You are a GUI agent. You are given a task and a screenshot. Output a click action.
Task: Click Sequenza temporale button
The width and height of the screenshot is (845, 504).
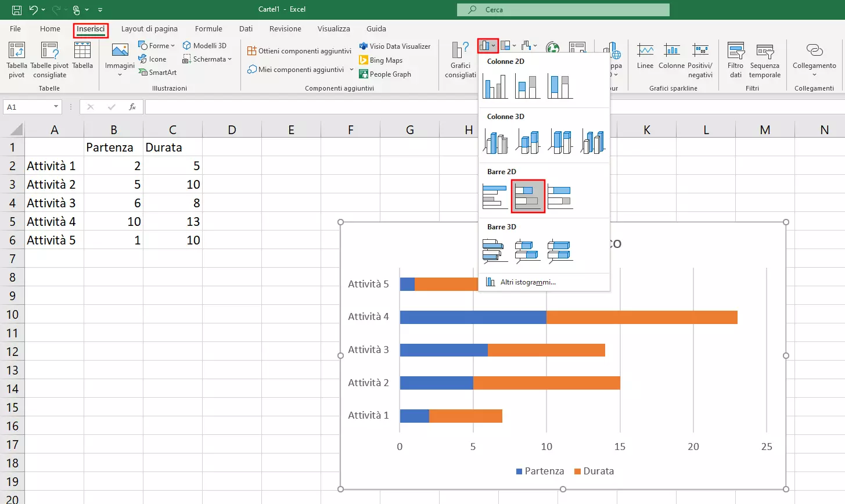pyautogui.click(x=765, y=60)
